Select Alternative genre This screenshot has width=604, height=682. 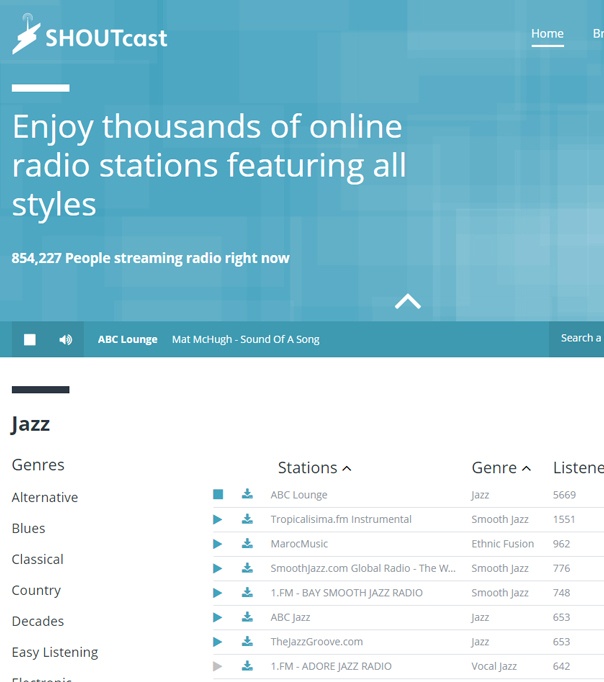pyautogui.click(x=45, y=497)
